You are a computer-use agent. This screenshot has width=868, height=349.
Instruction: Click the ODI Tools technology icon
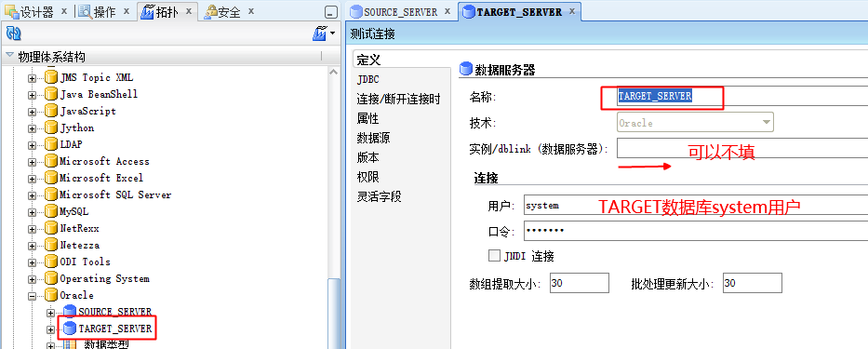click(51, 262)
